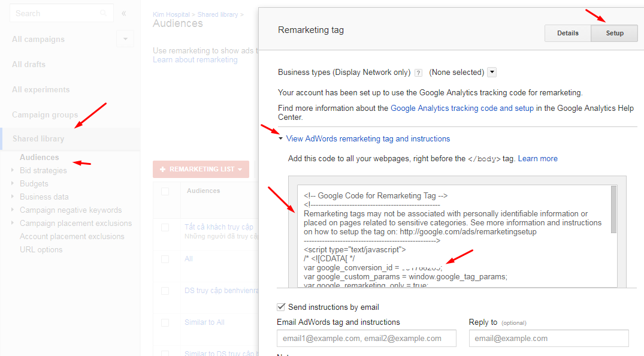Viewport: 644px width, 356px height.
Task: Click the search magnifier icon
Action: coord(104,13)
